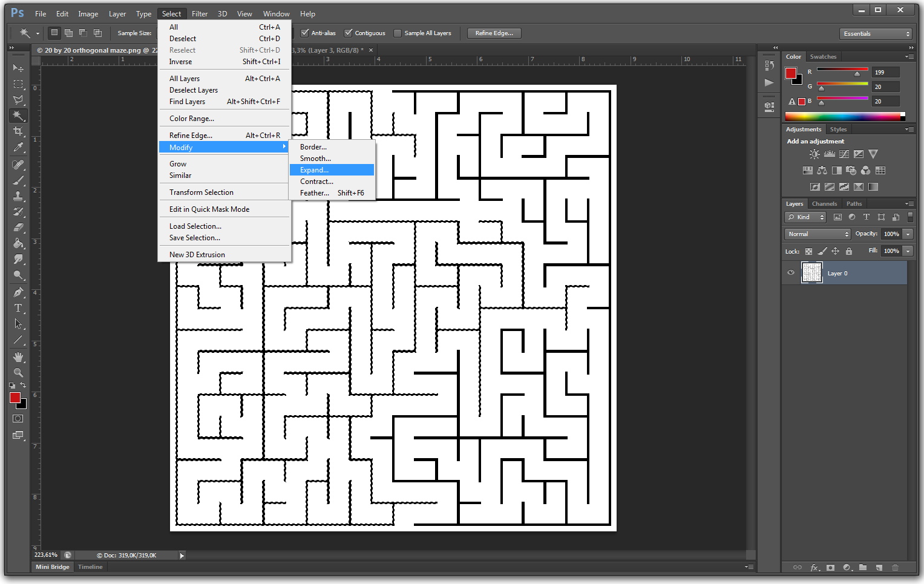Open the Filter menu
The height and width of the screenshot is (584, 924).
point(200,14)
